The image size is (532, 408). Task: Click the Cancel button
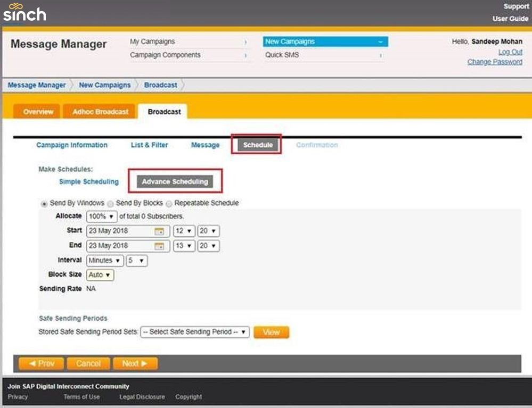[x=88, y=364]
